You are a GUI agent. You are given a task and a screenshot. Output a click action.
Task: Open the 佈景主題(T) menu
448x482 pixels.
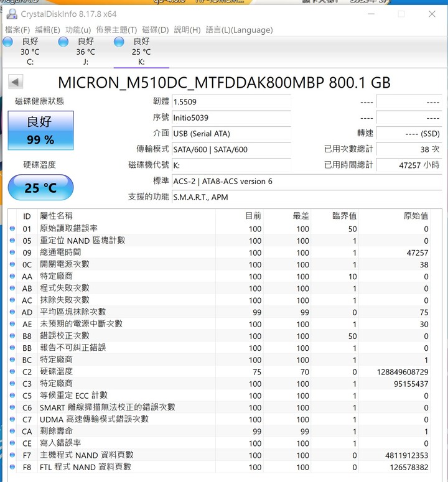coord(116,30)
